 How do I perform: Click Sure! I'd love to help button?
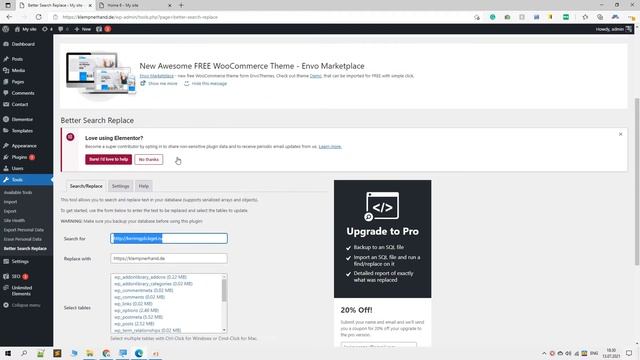click(x=109, y=159)
